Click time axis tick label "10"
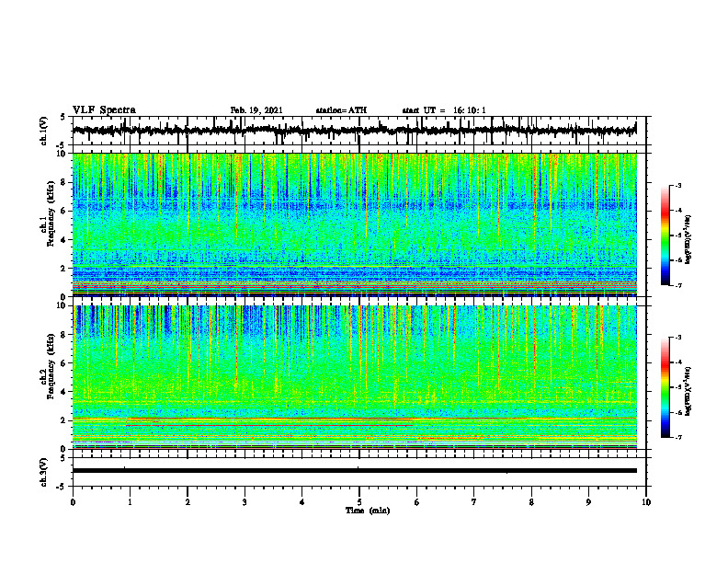The height and width of the screenshot is (563, 728). (646, 502)
